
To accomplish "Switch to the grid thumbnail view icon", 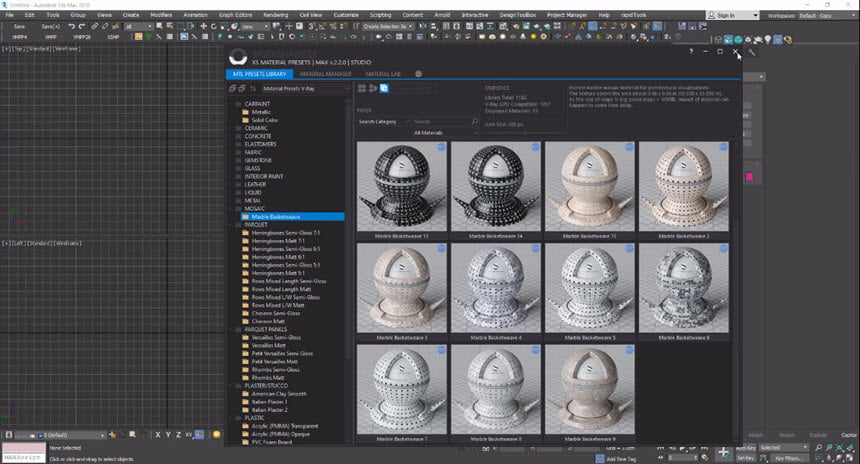I will coord(362,88).
